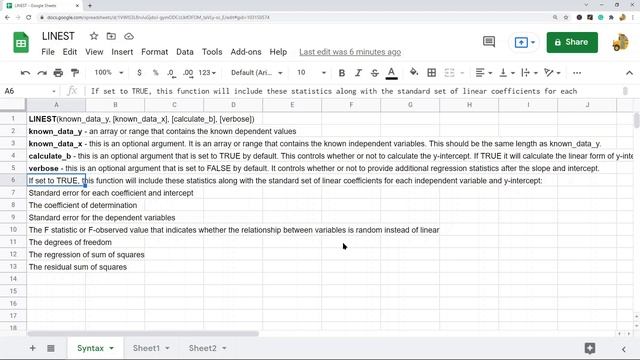
Task: Open text wrapping dropdown
Action: point(529,73)
